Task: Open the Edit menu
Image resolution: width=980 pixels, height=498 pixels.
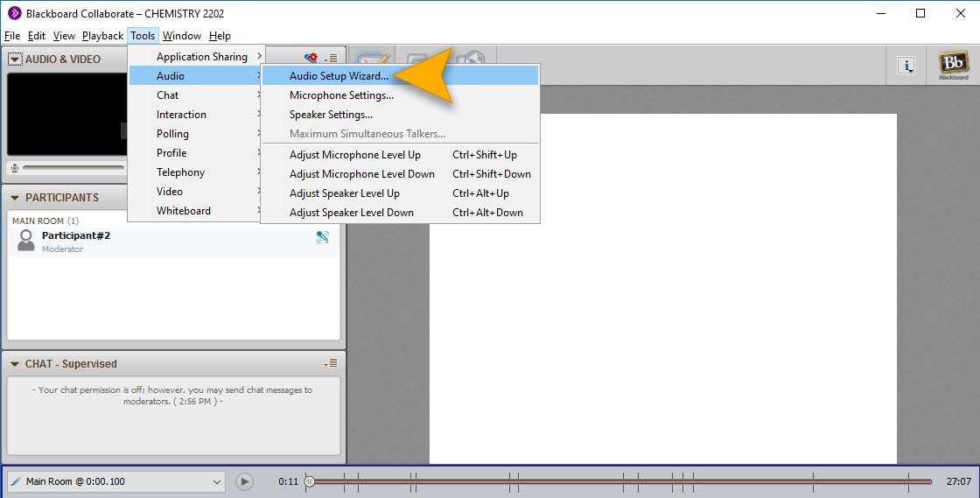Action: (37, 36)
